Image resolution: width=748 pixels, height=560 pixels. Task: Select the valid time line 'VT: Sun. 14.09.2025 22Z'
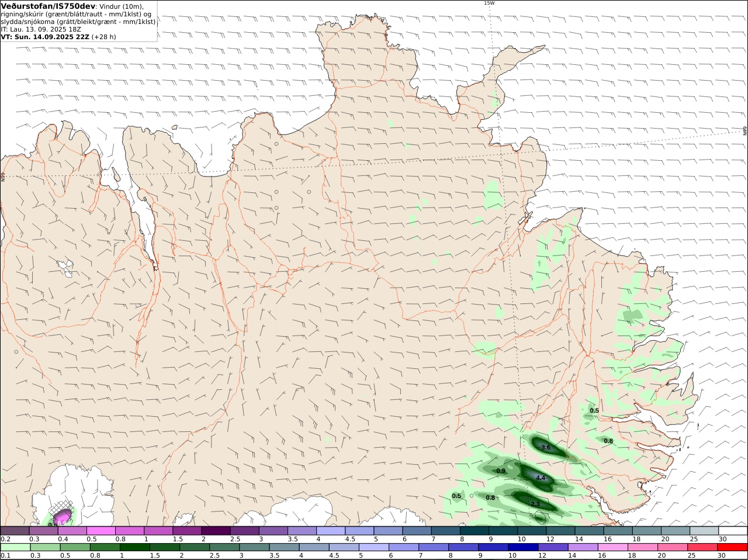click(x=45, y=36)
